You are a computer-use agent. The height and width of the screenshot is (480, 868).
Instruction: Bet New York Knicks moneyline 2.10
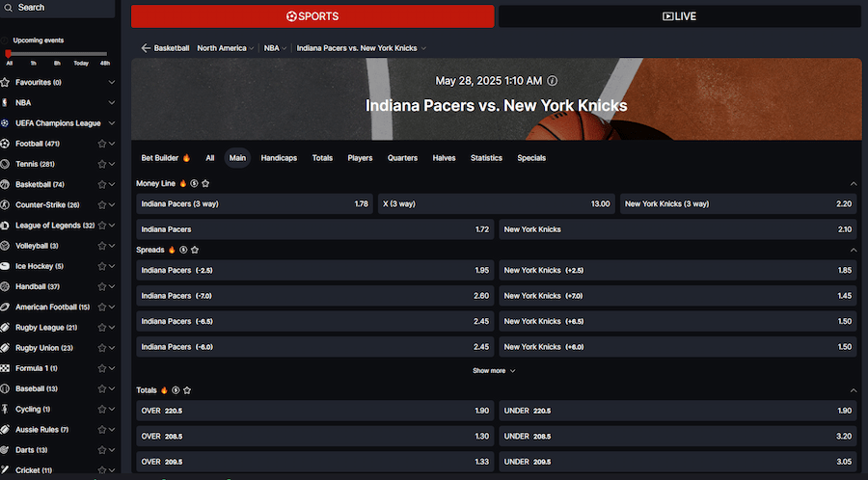click(678, 229)
